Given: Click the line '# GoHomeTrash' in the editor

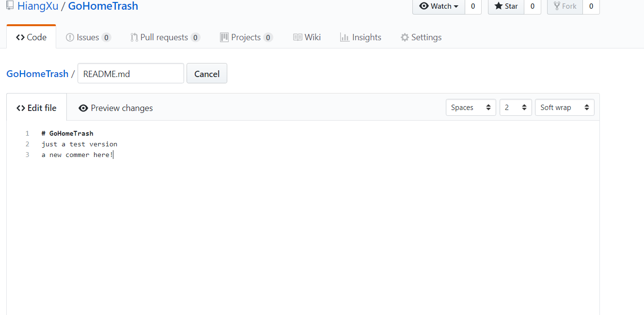Looking at the screenshot, I should [x=67, y=133].
